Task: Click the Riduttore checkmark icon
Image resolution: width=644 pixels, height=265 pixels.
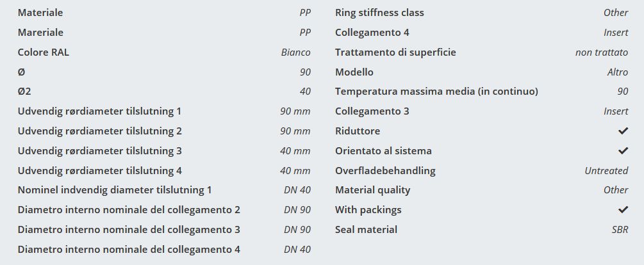Action: (x=623, y=131)
